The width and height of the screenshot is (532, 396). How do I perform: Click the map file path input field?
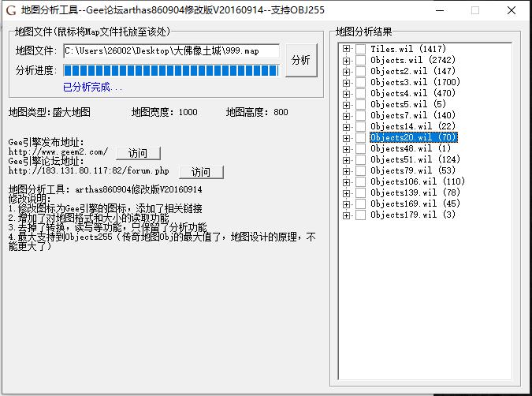coord(171,51)
